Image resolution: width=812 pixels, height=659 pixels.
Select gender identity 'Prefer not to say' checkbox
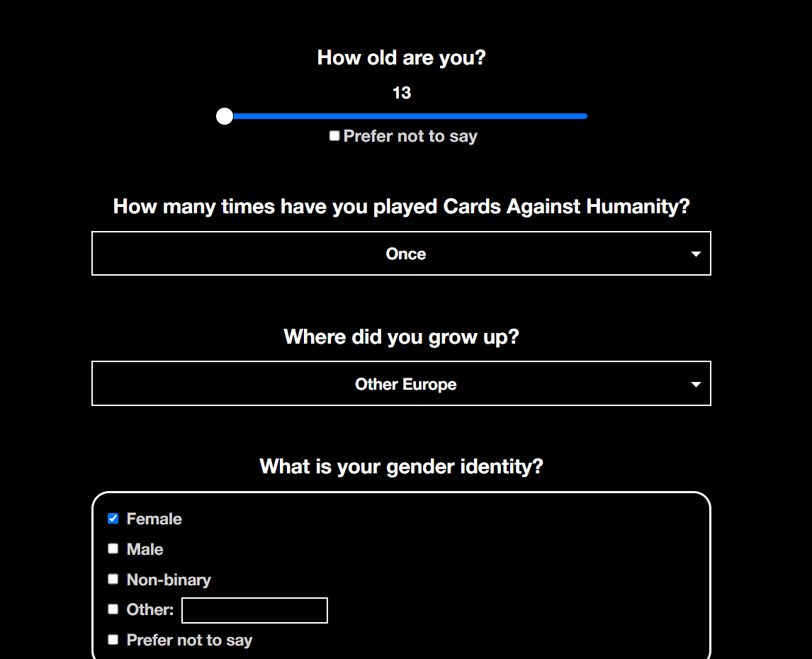(x=113, y=640)
